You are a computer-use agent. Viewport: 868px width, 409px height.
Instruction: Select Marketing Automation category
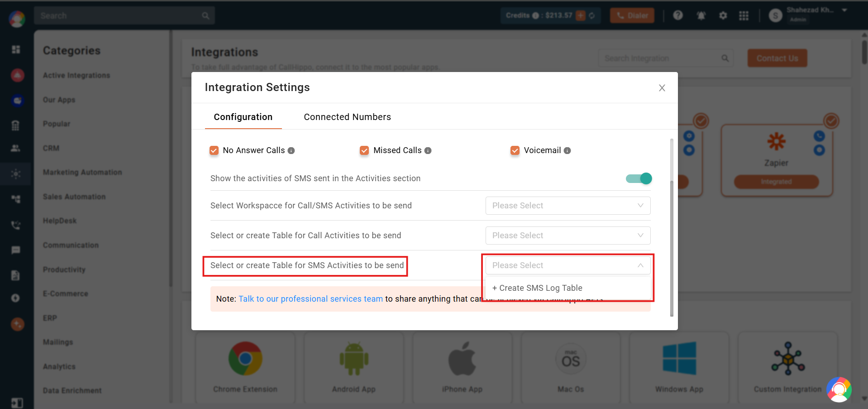pos(82,172)
